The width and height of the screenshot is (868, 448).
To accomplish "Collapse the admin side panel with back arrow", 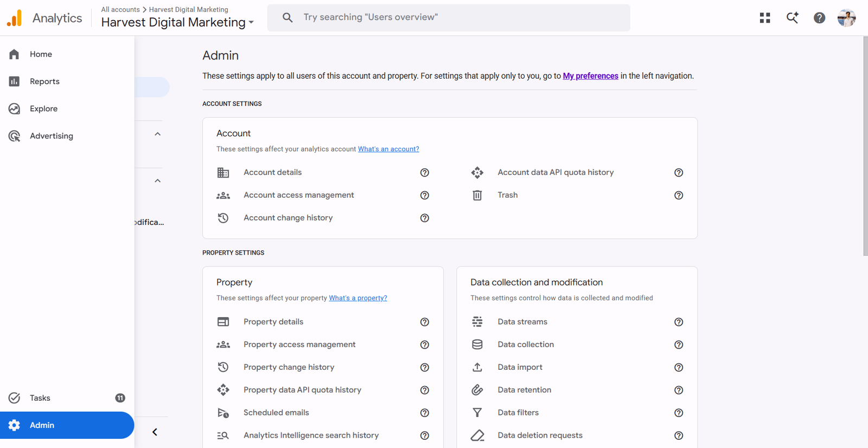I will click(155, 432).
